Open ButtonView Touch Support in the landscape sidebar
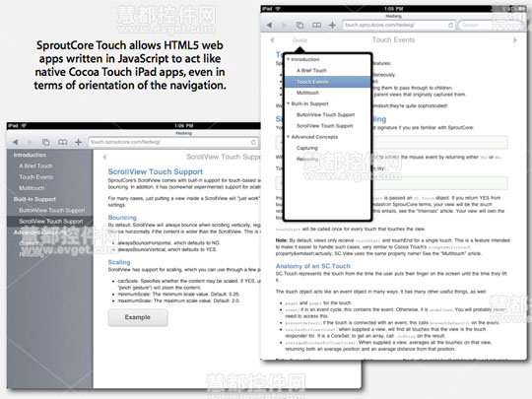The width and height of the screenshot is (532, 399). point(52,211)
